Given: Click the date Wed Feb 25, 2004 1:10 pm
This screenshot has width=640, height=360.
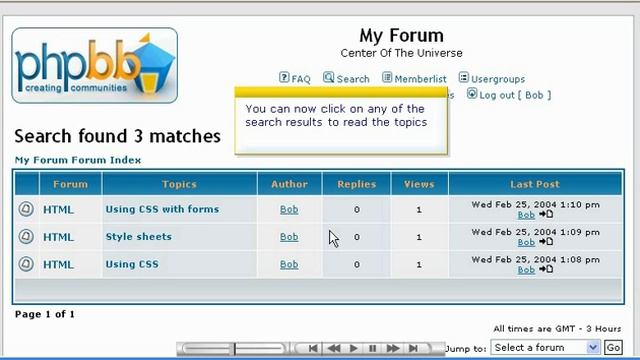Looking at the screenshot, I should point(536,204).
